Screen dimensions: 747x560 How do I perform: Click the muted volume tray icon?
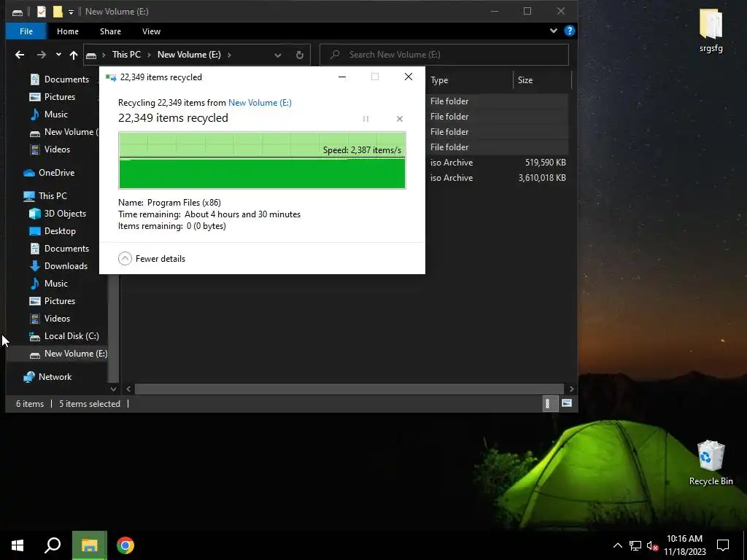point(652,545)
